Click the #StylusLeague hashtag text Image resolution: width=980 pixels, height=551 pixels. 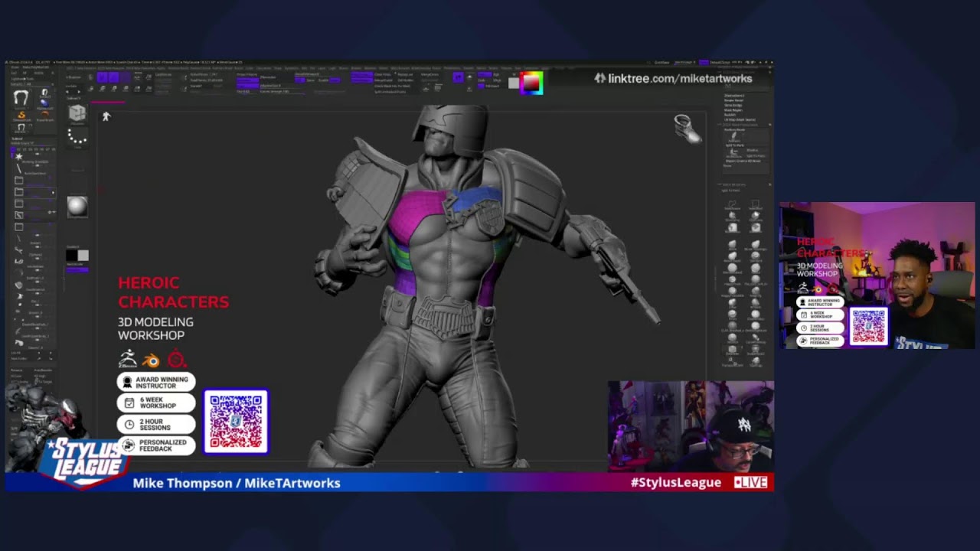(675, 482)
